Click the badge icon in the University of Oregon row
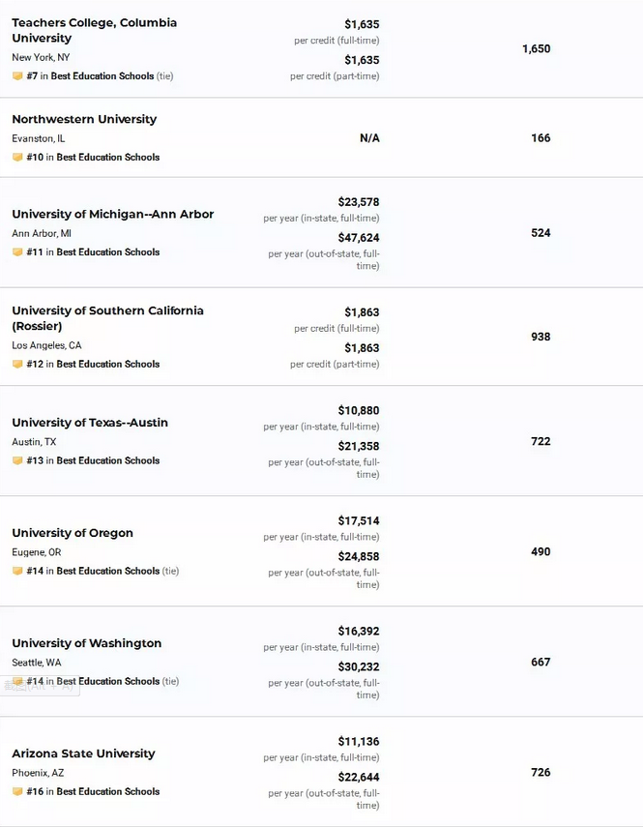644x827 pixels. coord(17,571)
